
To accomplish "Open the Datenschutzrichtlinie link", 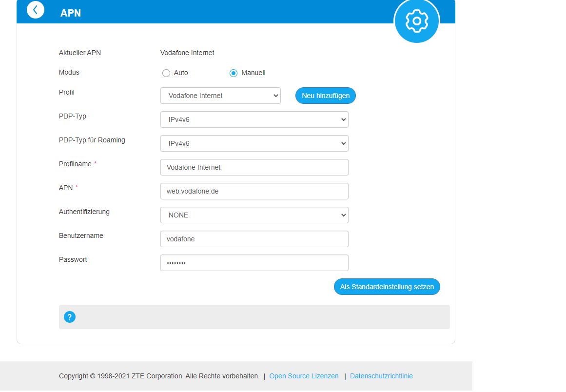I will [x=381, y=376].
